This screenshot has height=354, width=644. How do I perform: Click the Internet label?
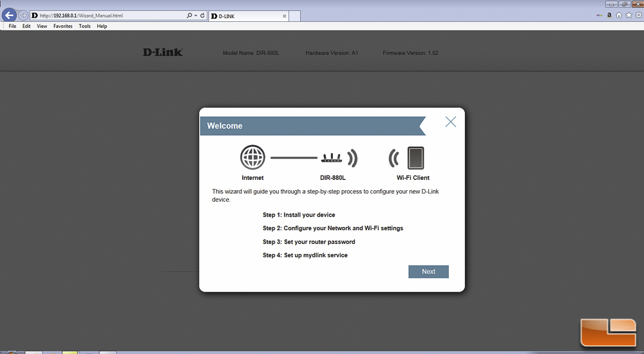click(x=252, y=177)
